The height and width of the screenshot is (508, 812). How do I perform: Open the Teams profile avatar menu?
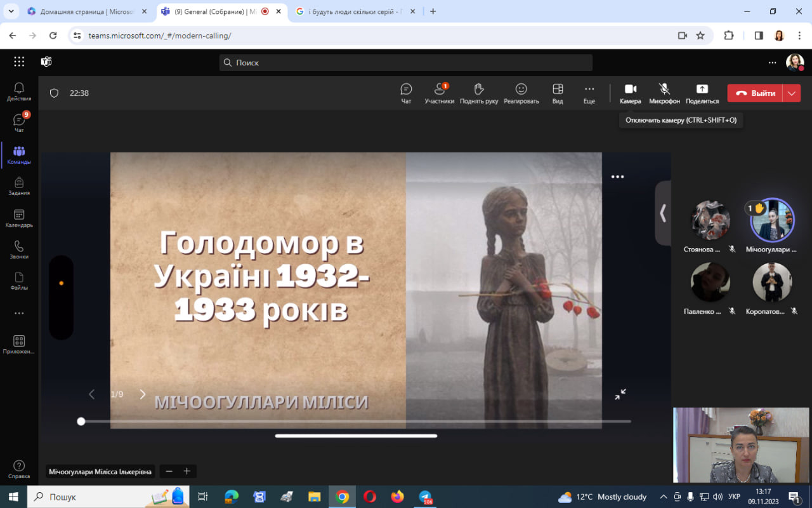point(795,62)
